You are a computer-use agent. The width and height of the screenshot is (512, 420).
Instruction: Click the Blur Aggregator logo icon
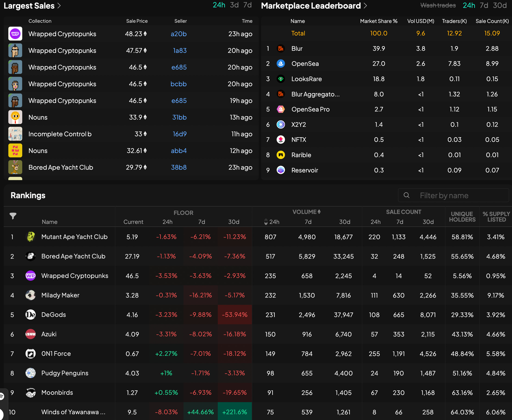tap(281, 94)
